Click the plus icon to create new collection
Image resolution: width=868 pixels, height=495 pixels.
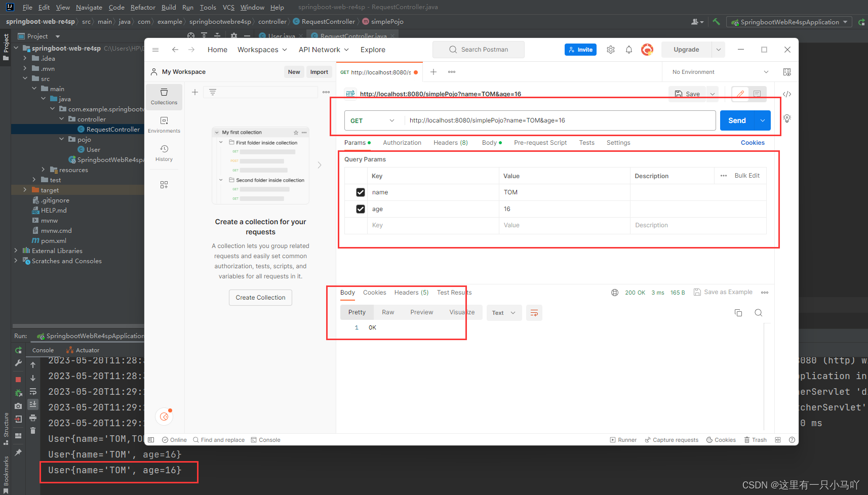[195, 92]
